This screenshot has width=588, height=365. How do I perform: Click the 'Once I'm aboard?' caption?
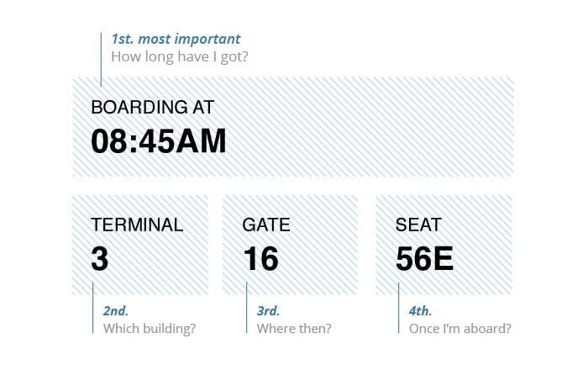(460, 329)
